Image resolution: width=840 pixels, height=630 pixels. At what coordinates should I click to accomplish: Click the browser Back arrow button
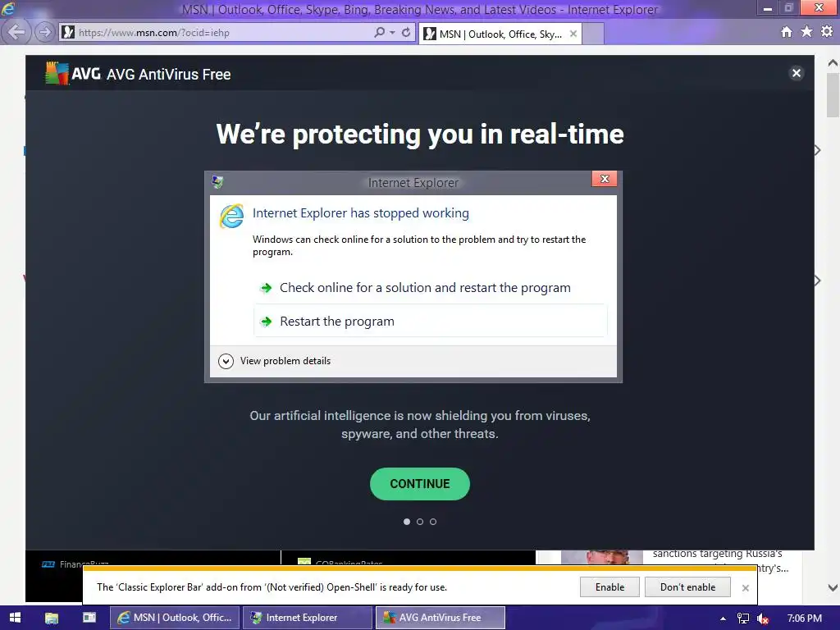coord(16,32)
